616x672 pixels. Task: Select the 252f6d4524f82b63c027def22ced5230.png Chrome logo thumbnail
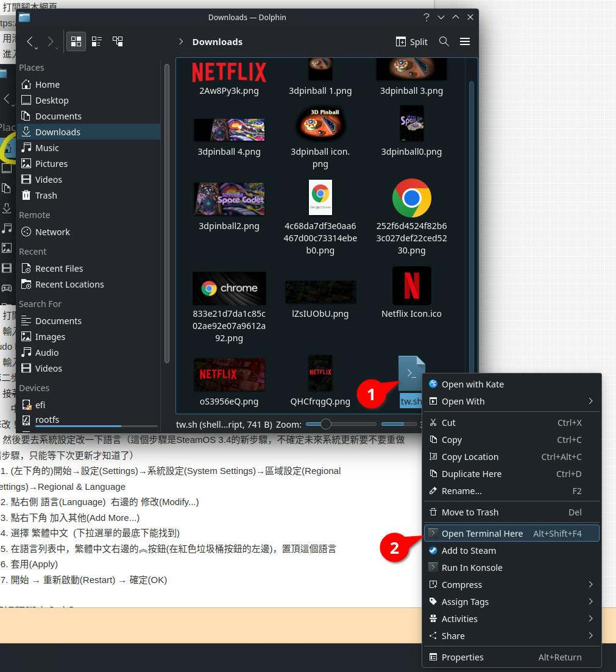click(x=411, y=198)
